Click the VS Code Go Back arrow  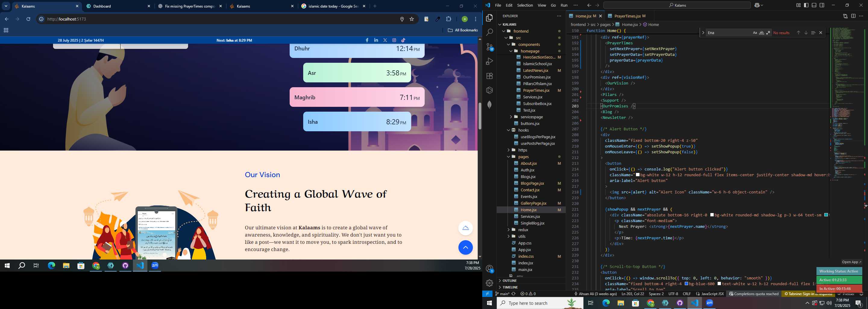pyautogui.click(x=589, y=5)
